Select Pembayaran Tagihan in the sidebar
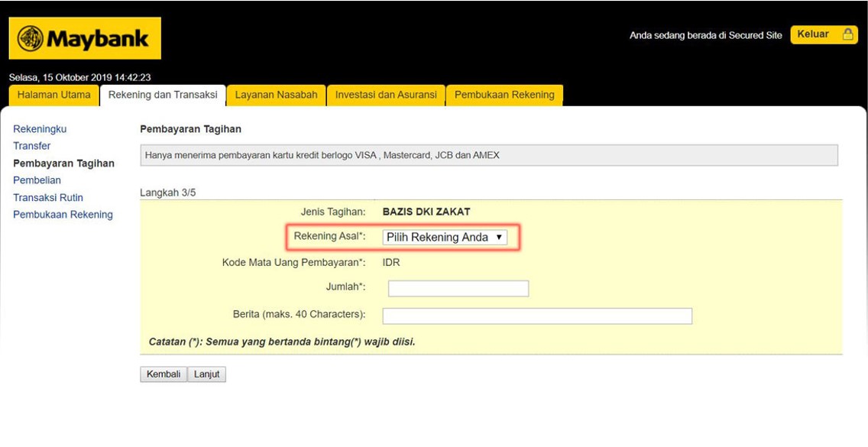This screenshot has width=868, height=447. click(x=63, y=164)
